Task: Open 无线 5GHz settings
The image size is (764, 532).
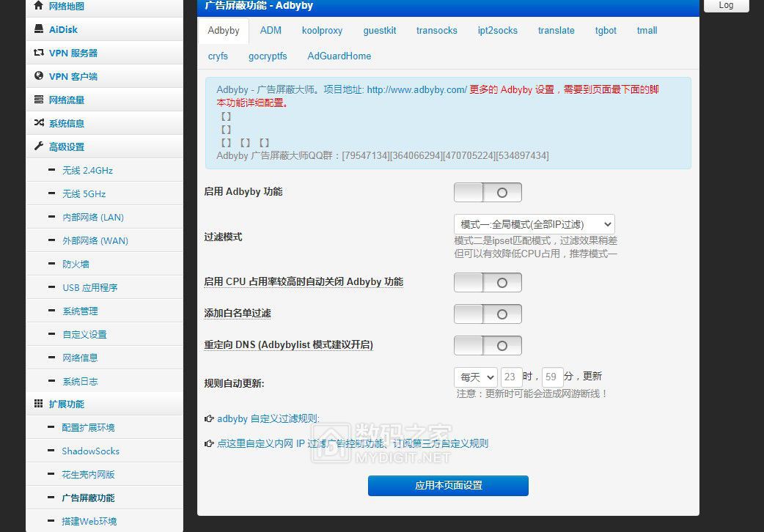Action: [x=104, y=193]
